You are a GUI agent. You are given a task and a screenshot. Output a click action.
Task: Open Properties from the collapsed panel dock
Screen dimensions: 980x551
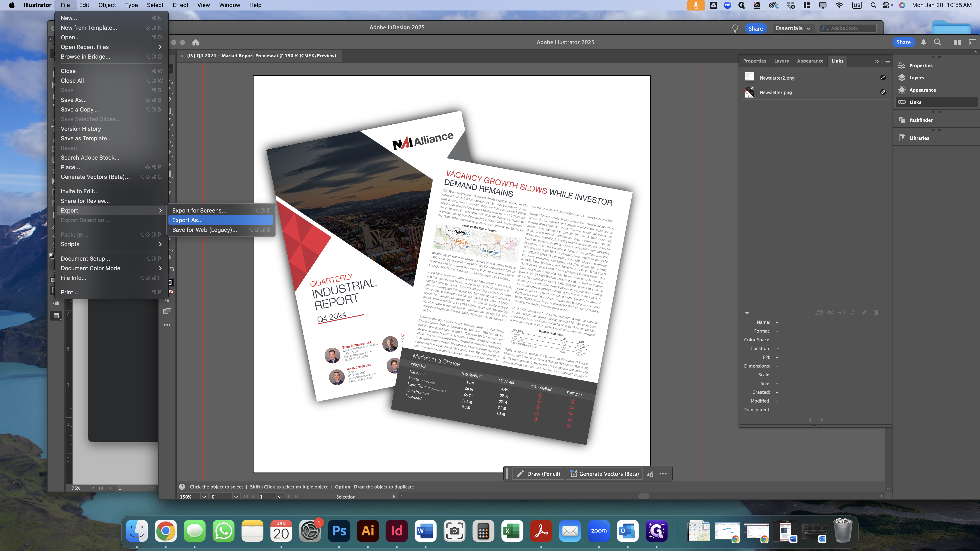(x=936, y=65)
